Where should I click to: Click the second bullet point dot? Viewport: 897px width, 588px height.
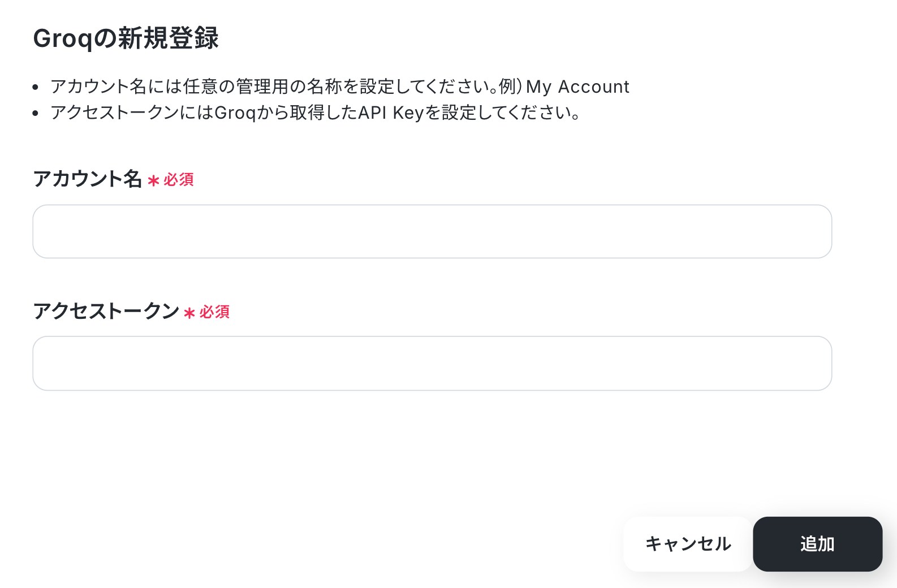click(36, 114)
